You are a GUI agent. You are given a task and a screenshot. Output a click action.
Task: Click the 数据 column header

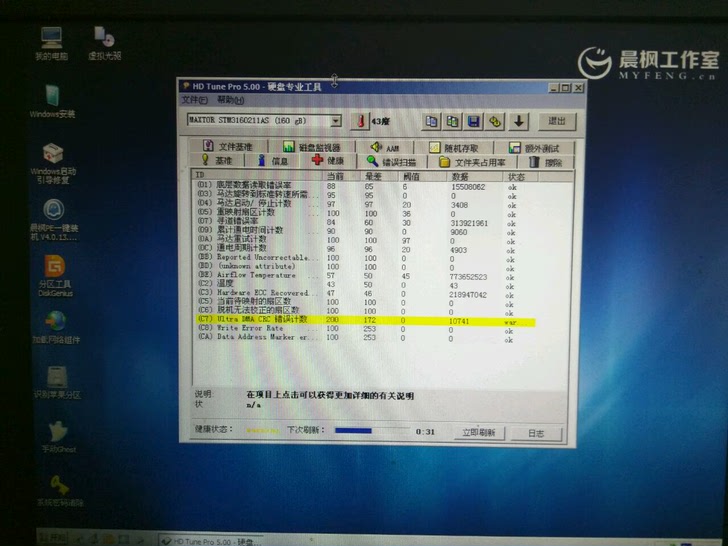pos(474,177)
